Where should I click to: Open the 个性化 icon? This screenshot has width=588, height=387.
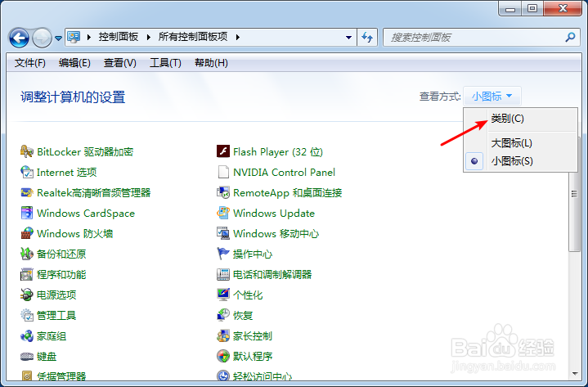223,295
